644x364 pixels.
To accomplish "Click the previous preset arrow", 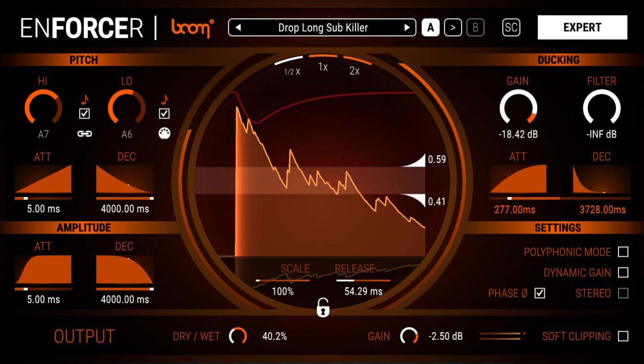I will [x=238, y=28].
